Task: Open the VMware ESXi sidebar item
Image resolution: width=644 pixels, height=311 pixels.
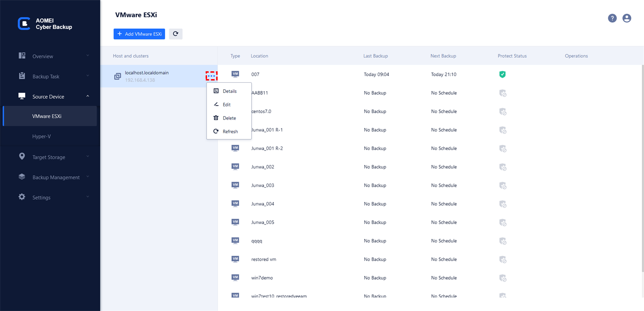Action: click(50, 116)
